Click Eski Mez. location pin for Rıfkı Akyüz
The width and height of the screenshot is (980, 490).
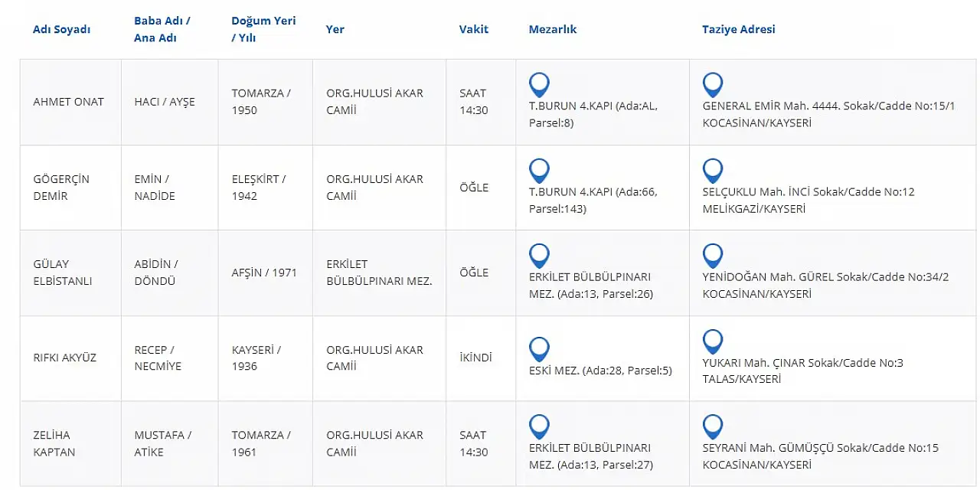pos(539,349)
